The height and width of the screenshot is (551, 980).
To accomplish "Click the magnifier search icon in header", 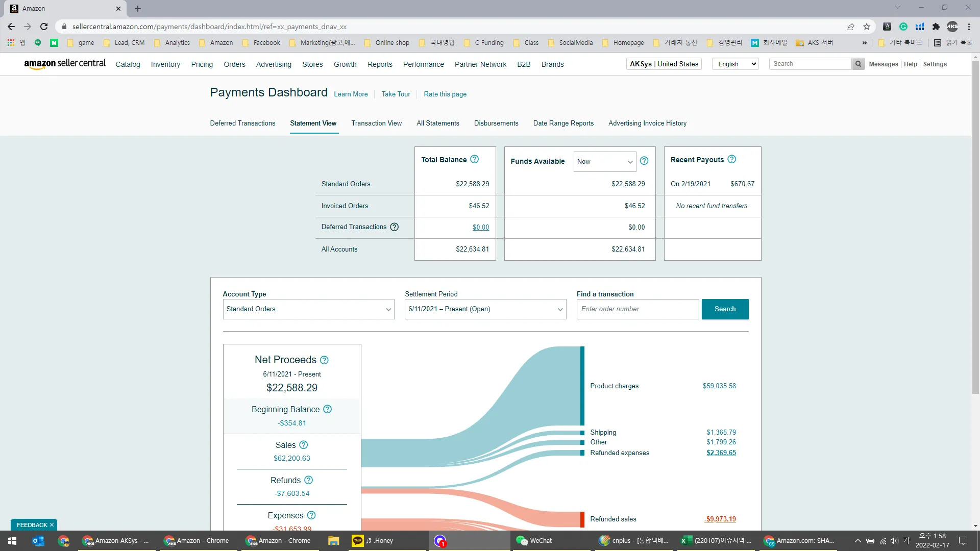I will coord(858,64).
